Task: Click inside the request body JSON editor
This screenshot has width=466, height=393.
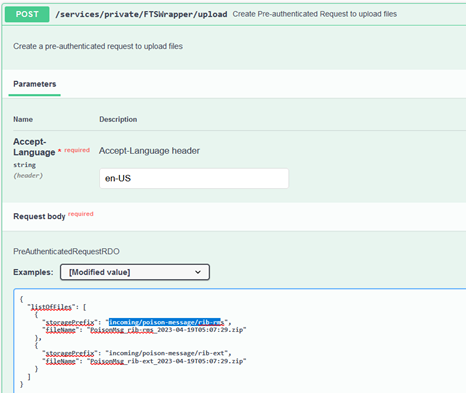Action: [240, 341]
